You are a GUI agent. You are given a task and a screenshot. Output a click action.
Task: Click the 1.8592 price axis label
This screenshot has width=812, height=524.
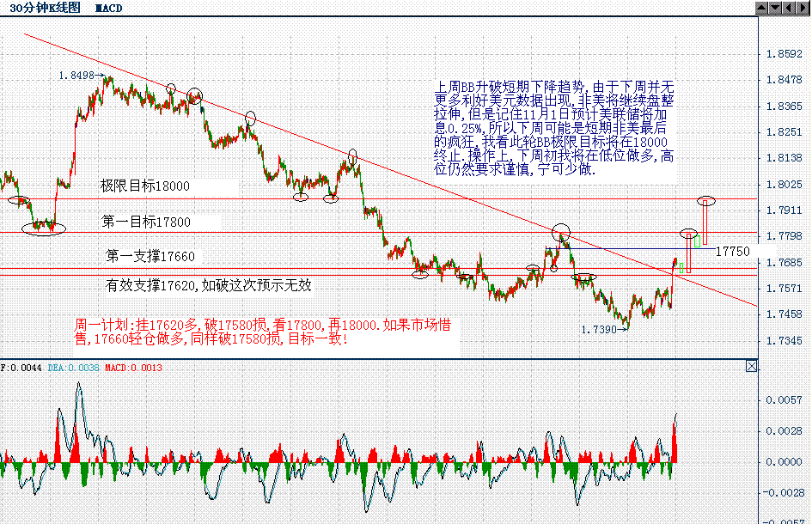click(x=784, y=54)
